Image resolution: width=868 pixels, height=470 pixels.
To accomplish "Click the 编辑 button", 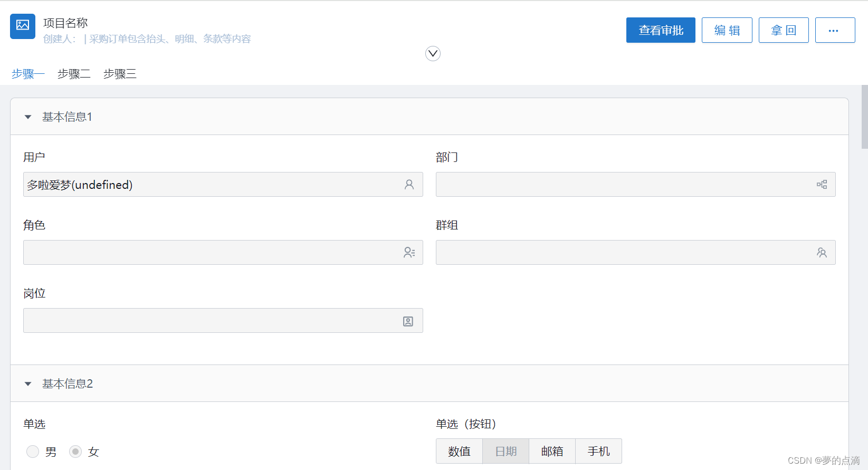I will click(727, 30).
